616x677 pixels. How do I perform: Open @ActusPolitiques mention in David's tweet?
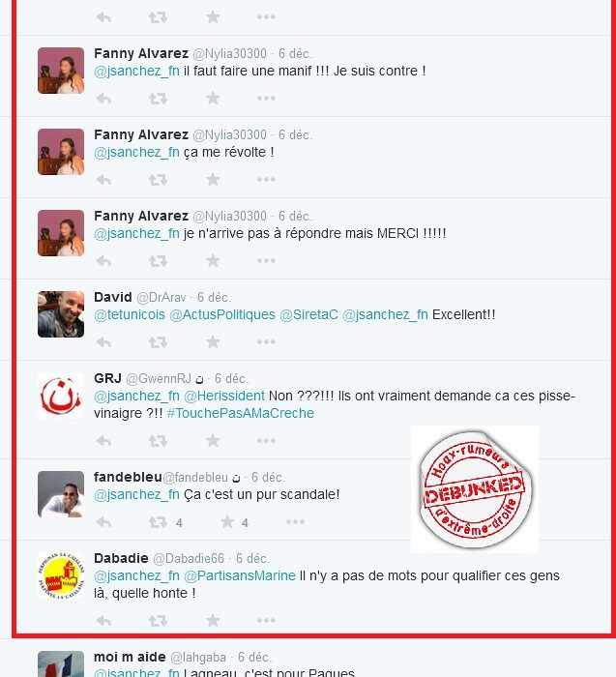pyautogui.click(x=222, y=314)
